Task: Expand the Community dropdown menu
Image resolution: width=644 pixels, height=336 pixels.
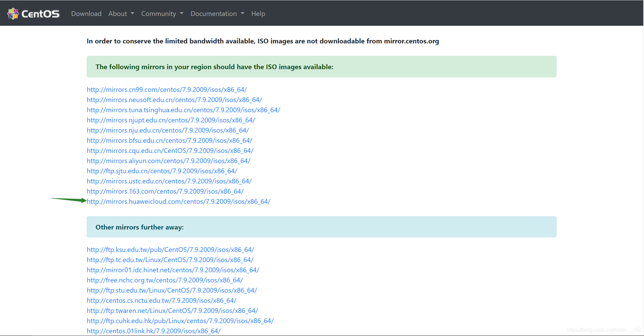Action: [162, 14]
